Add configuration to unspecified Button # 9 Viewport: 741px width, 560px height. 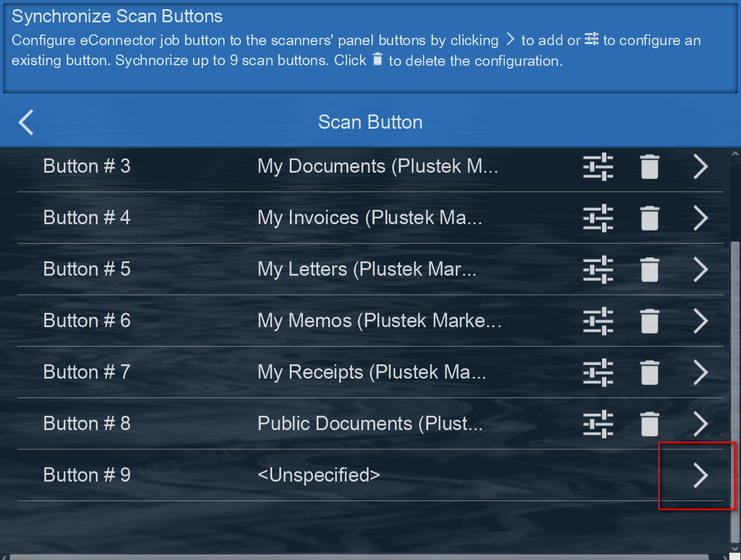(x=700, y=475)
